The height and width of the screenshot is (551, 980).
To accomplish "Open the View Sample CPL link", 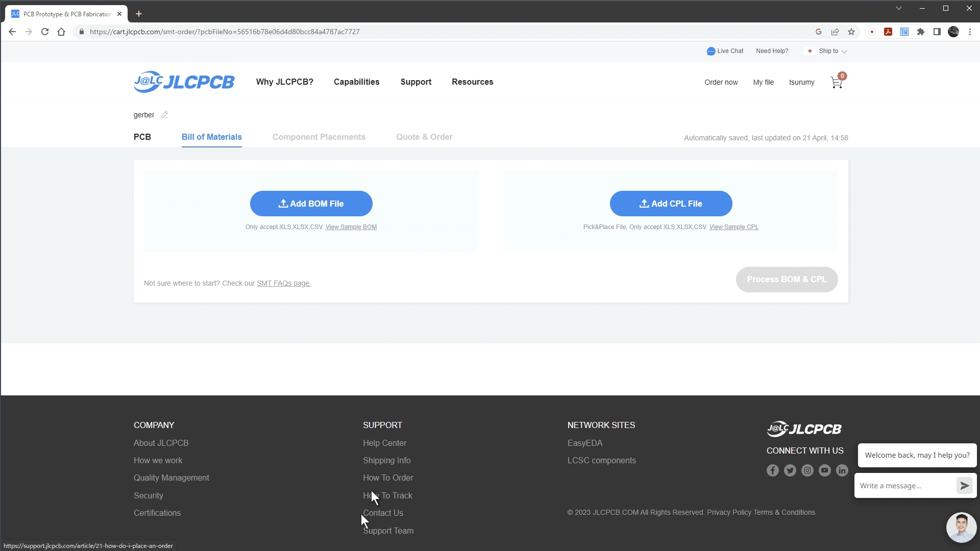I will [x=733, y=227].
